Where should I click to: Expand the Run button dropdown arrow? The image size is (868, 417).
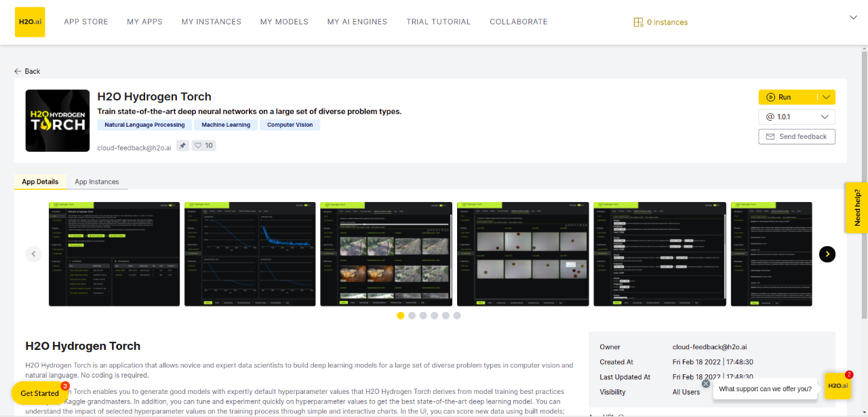pyautogui.click(x=825, y=97)
